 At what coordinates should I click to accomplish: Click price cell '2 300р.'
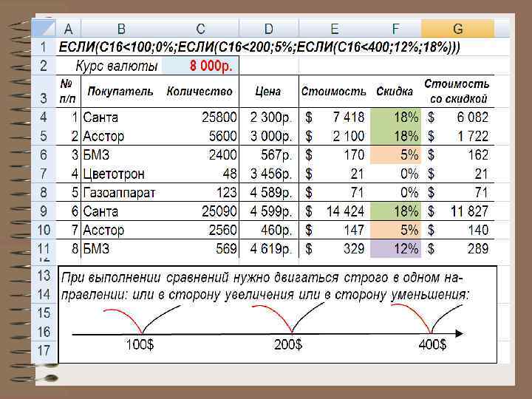(x=270, y=117)
